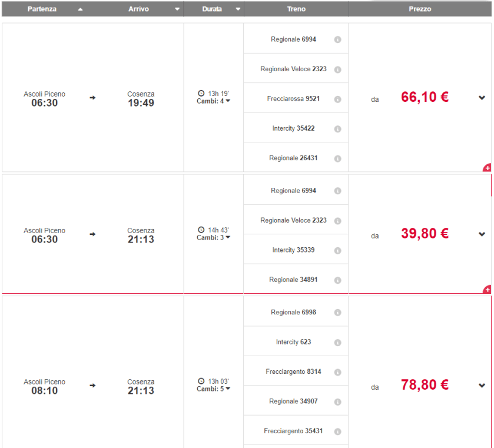Click info icon next to Regionale 6994 first row
The height and width of the screenshot is (448, 494).
click(x=337, y=39)
